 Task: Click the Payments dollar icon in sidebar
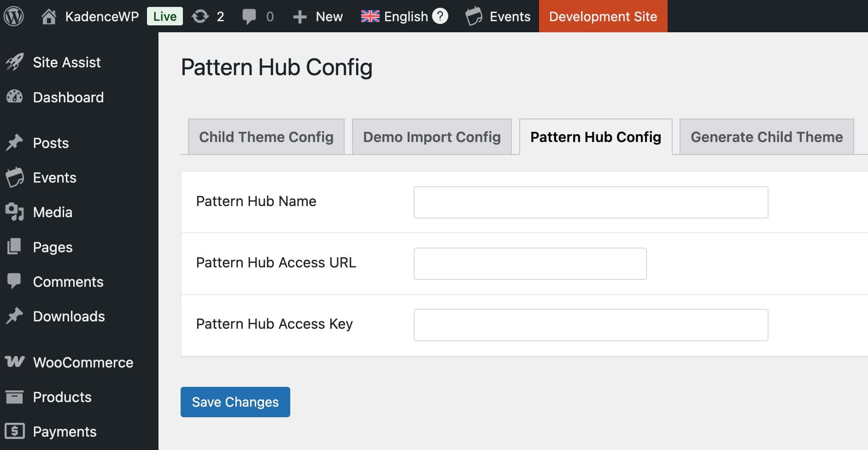tap(15, 432)
